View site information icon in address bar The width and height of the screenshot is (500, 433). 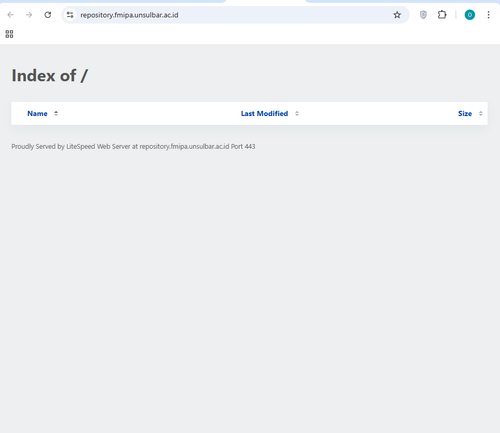coord(70,15)
